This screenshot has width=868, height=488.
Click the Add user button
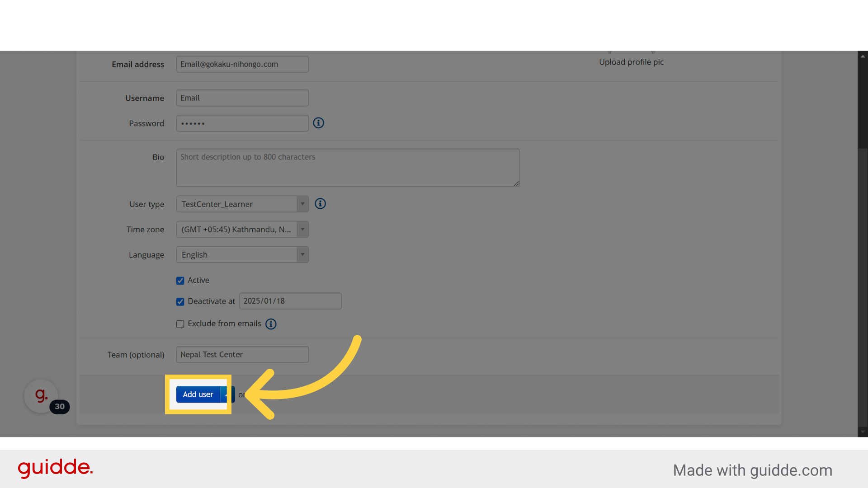click(198, 394)
